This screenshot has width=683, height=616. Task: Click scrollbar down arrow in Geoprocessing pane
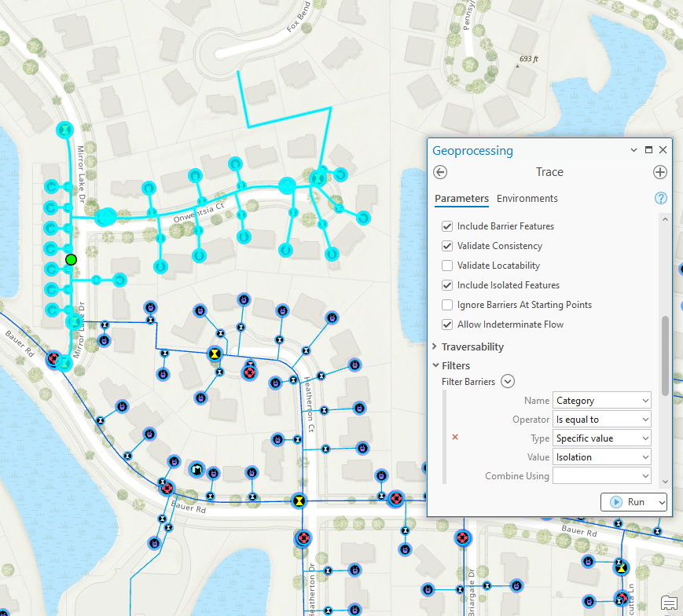pos(665,482)
